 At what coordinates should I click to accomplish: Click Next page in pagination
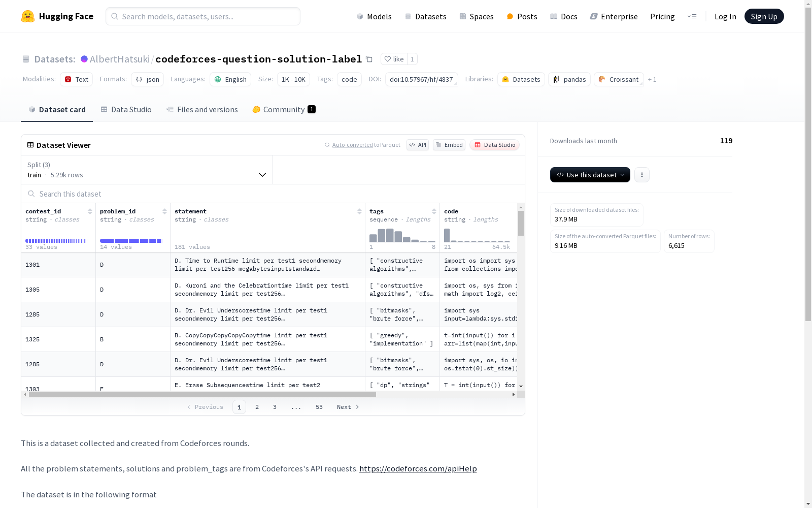[x=348, y=407]
